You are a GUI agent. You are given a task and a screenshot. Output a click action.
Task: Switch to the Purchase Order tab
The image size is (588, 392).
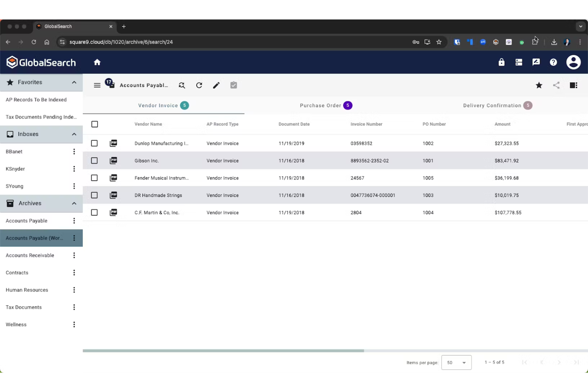pyautogui.click(x=326, y=105)
